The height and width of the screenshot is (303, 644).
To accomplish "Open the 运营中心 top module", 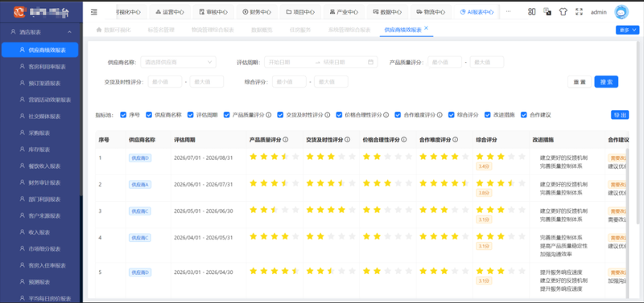I will tap(169, 12).
